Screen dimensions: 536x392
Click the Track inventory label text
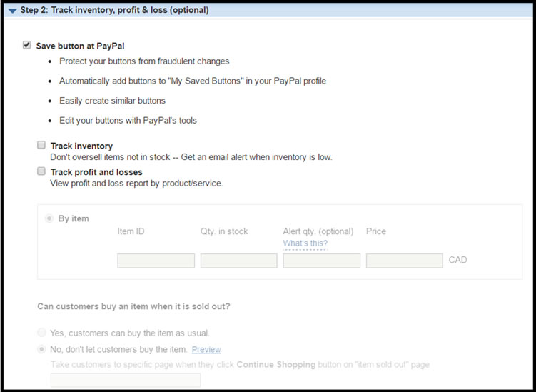tap(81, 146)
